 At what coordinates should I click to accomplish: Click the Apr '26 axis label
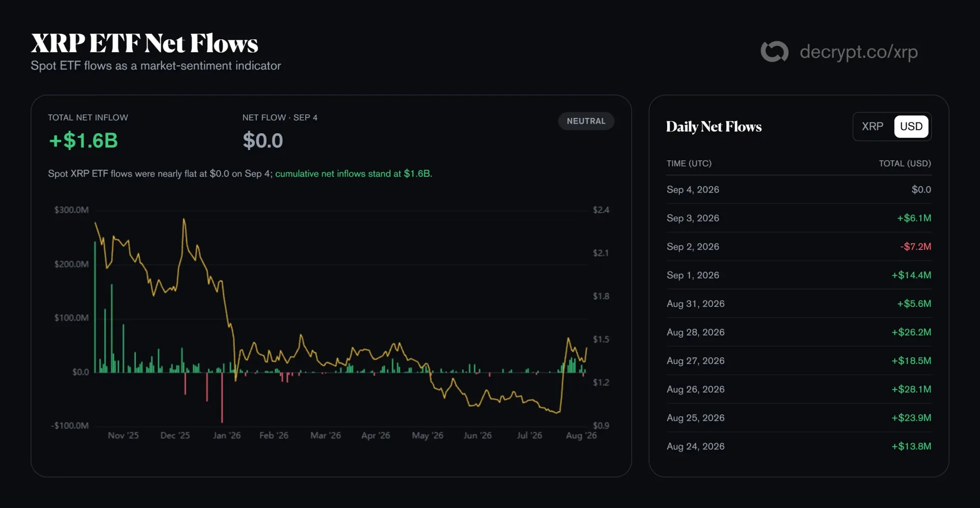click(376, 436)
